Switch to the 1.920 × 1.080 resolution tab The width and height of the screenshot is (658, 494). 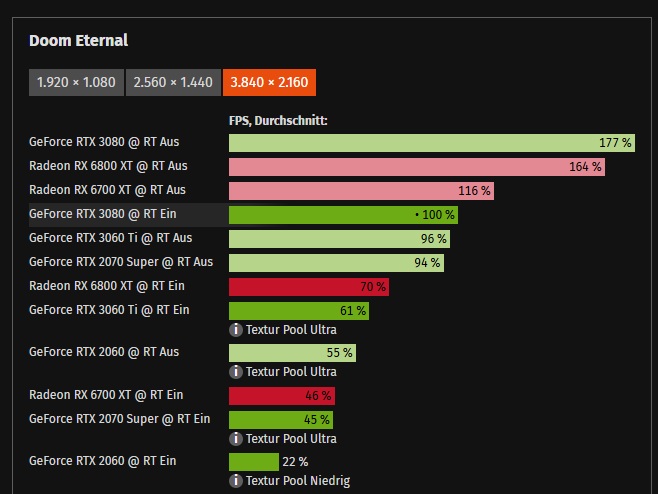(x=76, y=82)
